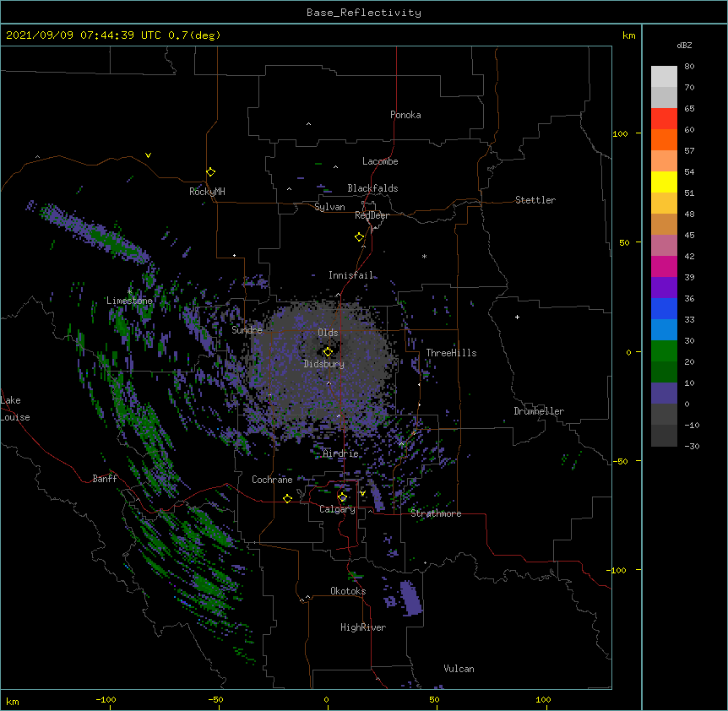728x711 pixels.
Task: Click the Vulcan town label
Action: pos(459,669)
